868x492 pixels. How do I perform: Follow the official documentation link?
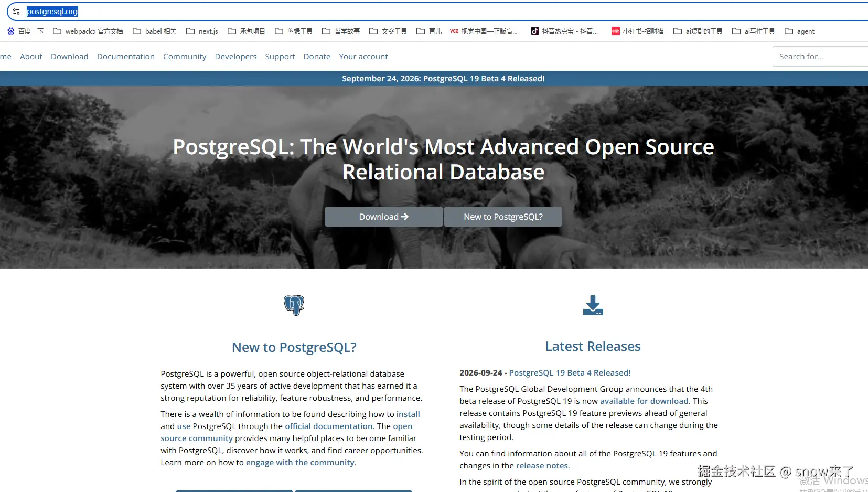(x=329, y=426)
